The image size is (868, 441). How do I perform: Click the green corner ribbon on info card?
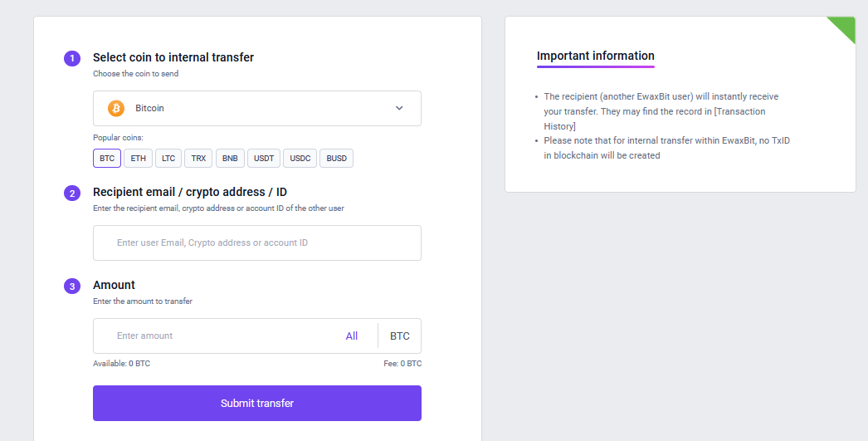pos(846,27)
